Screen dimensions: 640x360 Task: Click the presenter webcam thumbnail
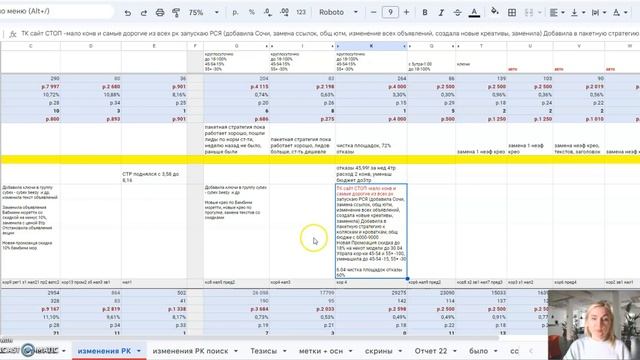[x=594, y=325]
